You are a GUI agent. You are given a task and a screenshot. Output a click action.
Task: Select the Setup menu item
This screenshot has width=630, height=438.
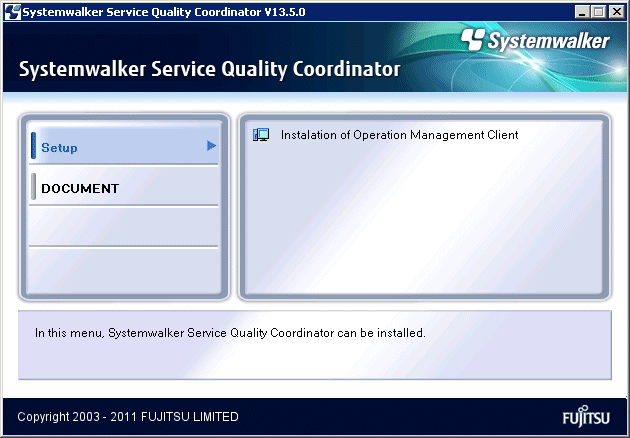coord(124,146)
